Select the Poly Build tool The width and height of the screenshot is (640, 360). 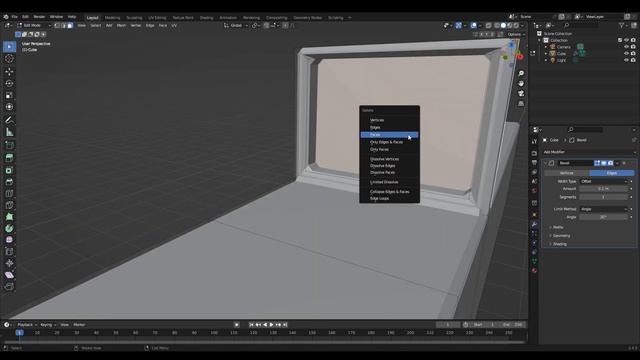pos(9,217)
